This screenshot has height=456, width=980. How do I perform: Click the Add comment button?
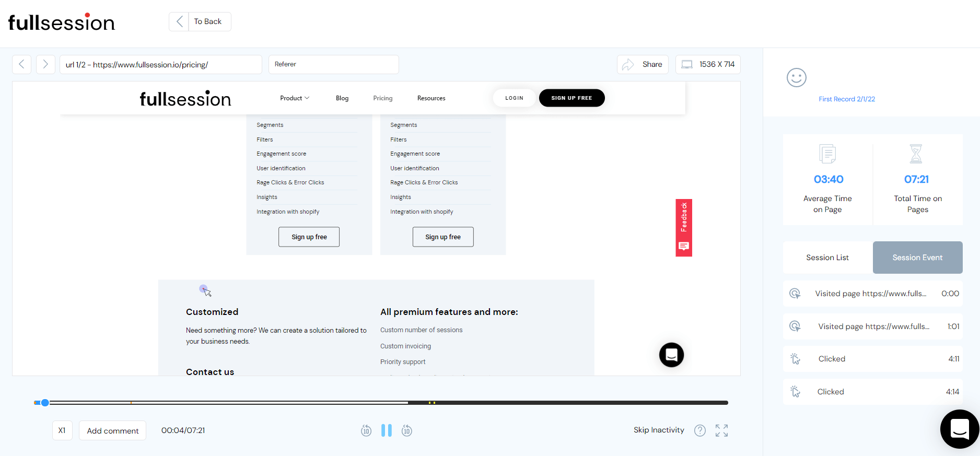(x=112, y=430)
